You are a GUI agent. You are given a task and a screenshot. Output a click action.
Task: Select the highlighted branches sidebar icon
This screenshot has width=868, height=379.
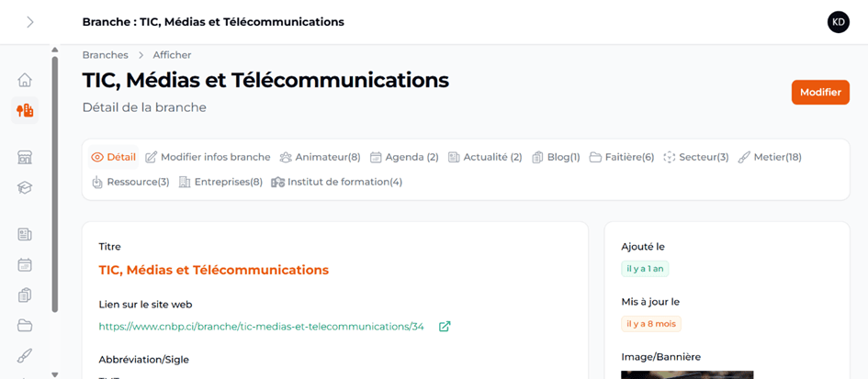pyautogui.click(x=25, y=110)
